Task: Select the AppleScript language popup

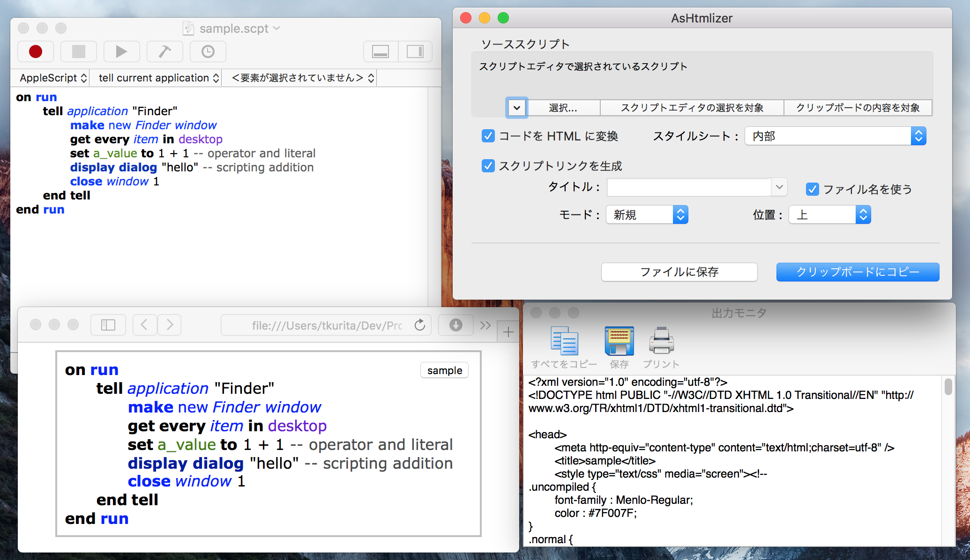Action: point(53,78)
